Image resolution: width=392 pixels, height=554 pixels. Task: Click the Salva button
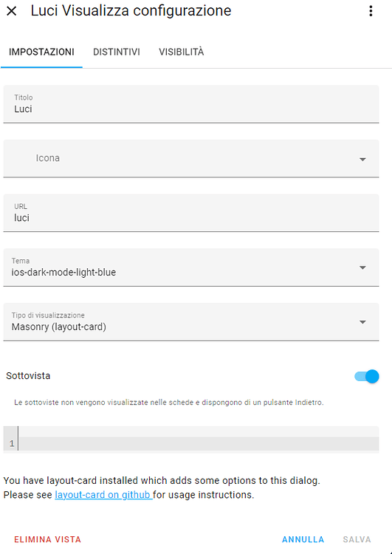[357, 539]
